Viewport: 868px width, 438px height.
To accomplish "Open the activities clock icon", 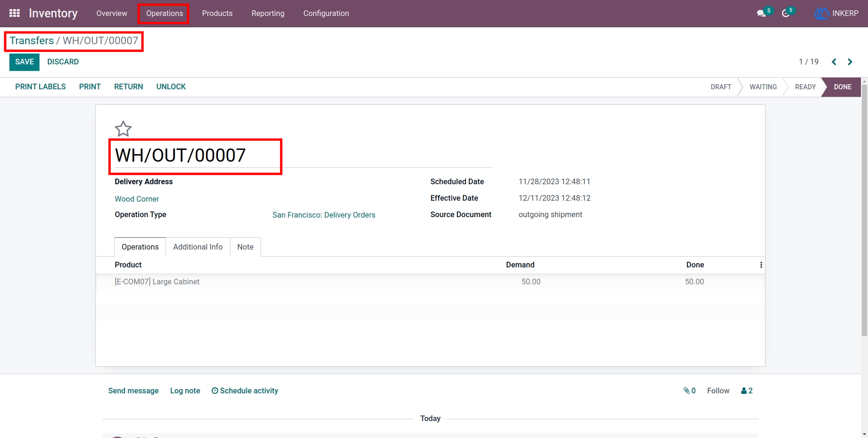I will (x=786, y=14).
